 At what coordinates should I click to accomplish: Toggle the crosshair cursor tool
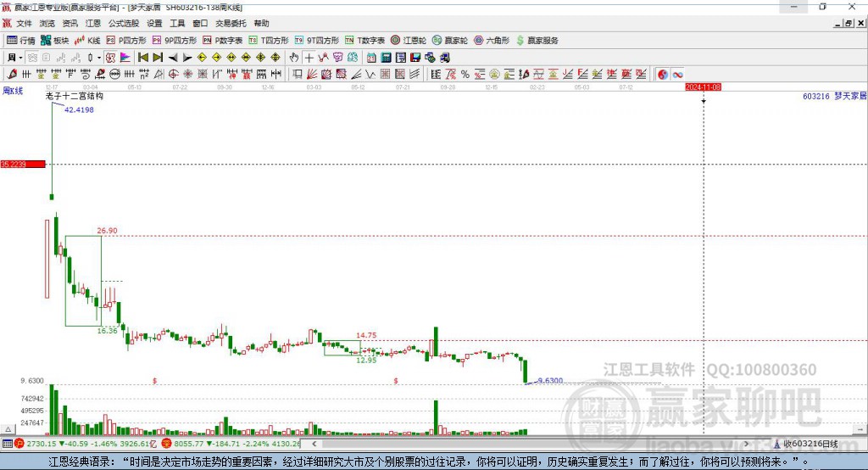tap(309, 58)
